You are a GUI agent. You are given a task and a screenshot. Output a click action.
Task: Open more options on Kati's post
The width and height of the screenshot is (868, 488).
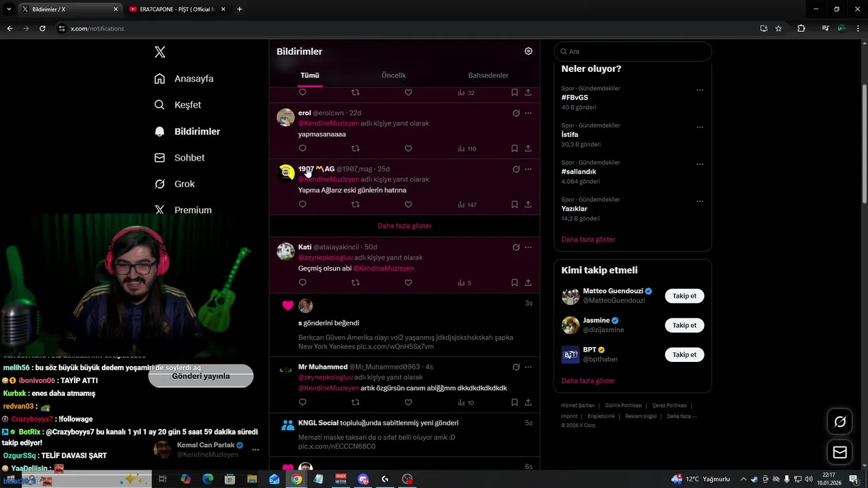(x=528, y=247)
